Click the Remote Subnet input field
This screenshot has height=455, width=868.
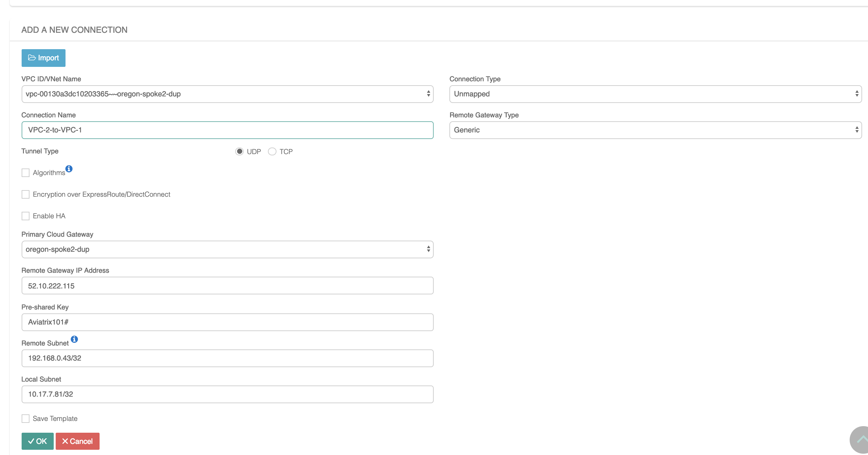pos(227,358)
